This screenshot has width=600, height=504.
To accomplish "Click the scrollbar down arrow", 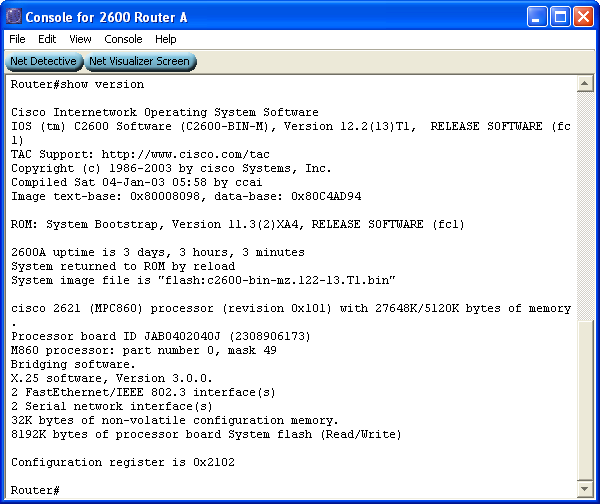I will coord(585,489).
